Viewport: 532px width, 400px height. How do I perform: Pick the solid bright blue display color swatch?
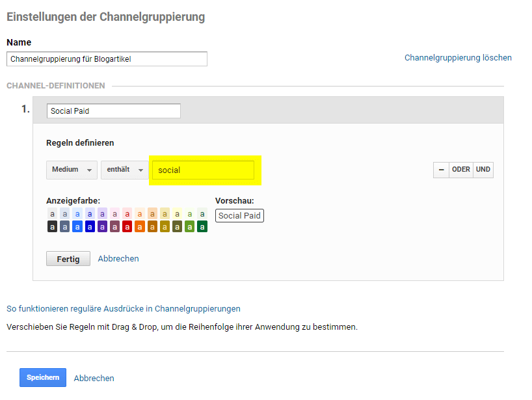point(77,226)
